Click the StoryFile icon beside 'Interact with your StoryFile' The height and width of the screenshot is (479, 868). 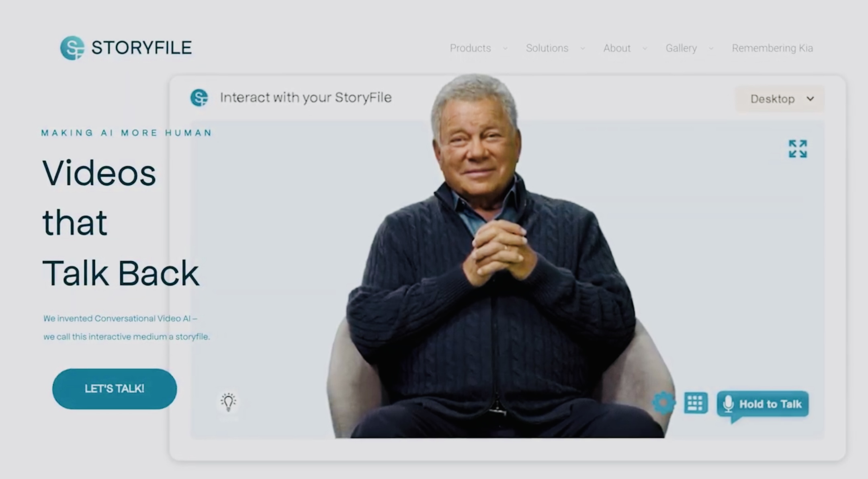click(x=200, y=98)
